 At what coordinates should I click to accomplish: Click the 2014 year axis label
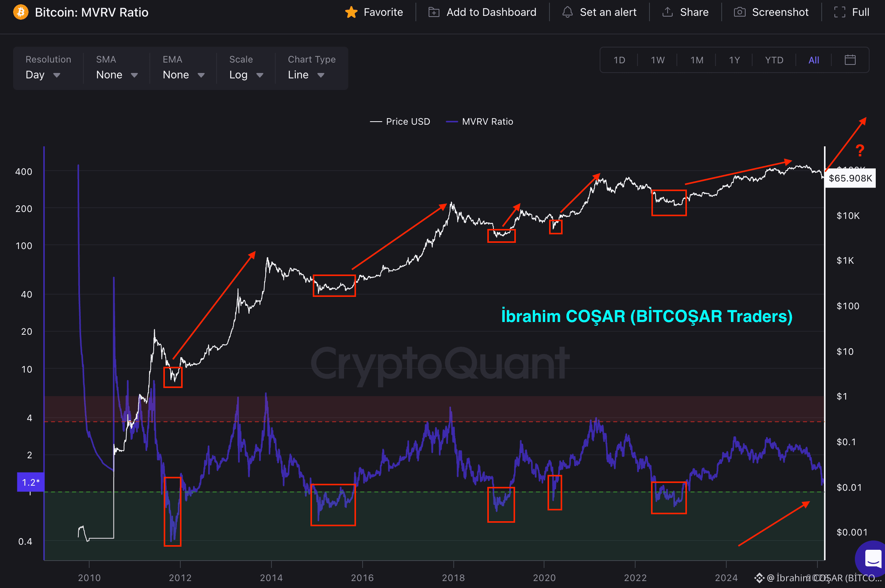click(x=271, y=578)
